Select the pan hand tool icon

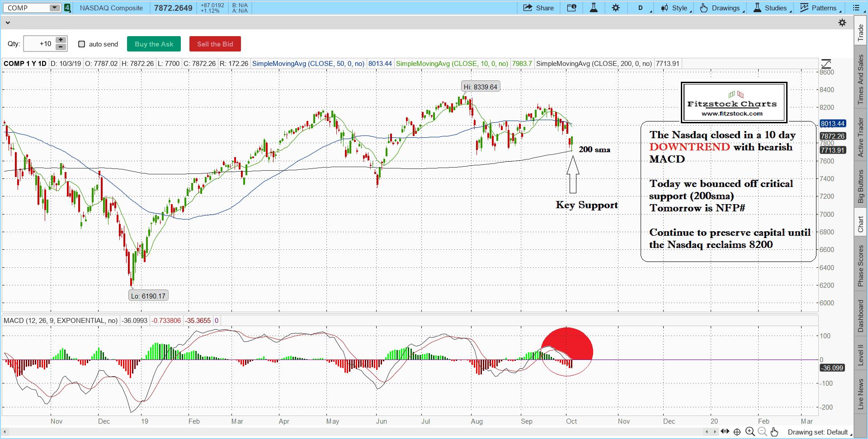[774, 432]
